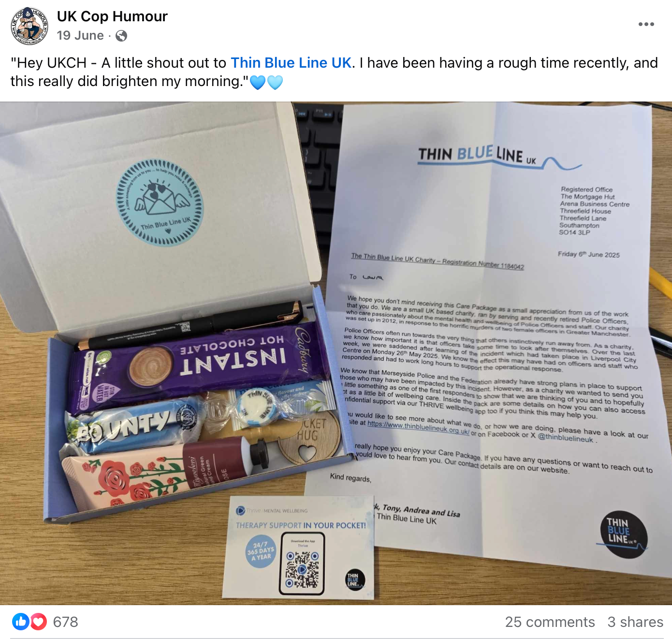Viewport: 672px width, 639px height.
Task: Click the red heart Love reaction icon
Action: [x=39, y=622]
